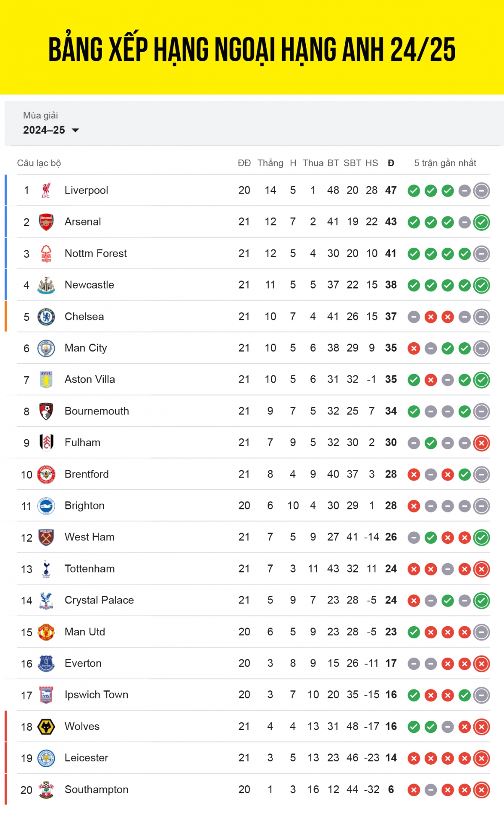Click the dropdown arrow beside 2024–25

pyautogui.click(x=76, y=130)
